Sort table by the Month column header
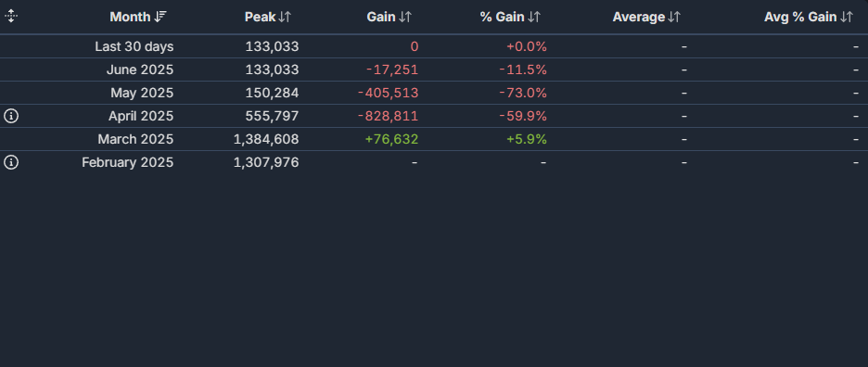Image resolution: width=868 pixels, height=367 pixels. pyautogui.click(x=130, y=18)
